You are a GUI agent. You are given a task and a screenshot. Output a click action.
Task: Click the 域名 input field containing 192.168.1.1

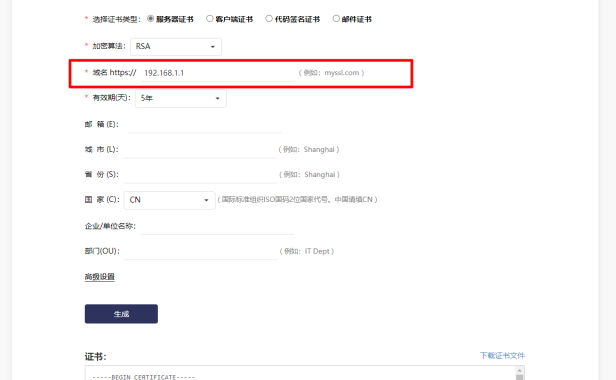coord(218,73)
